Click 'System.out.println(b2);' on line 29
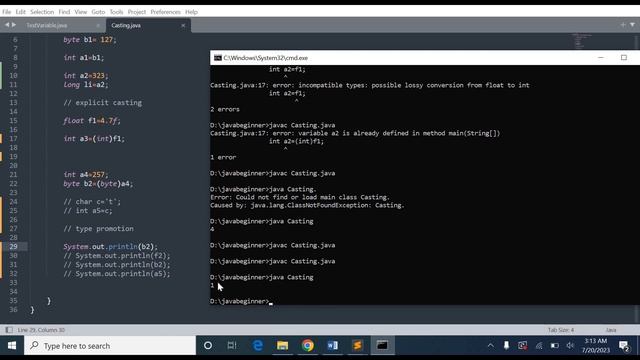 tap(110, 247)
